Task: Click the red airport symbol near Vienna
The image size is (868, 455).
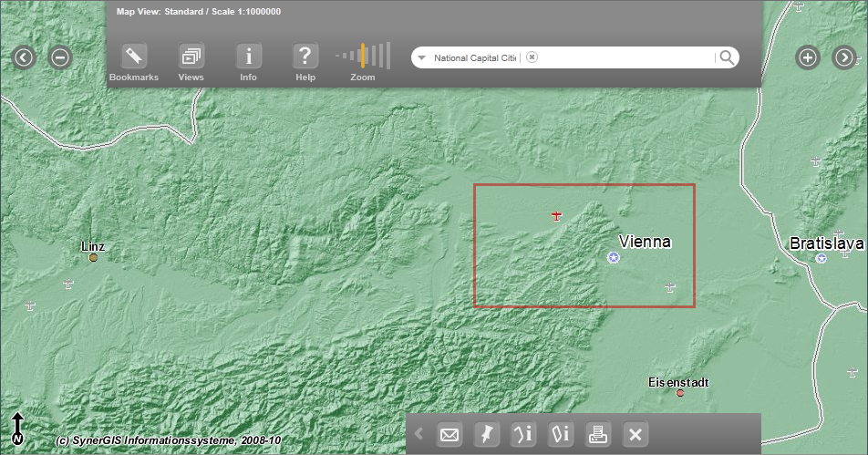Action: [x=557, y=216]
